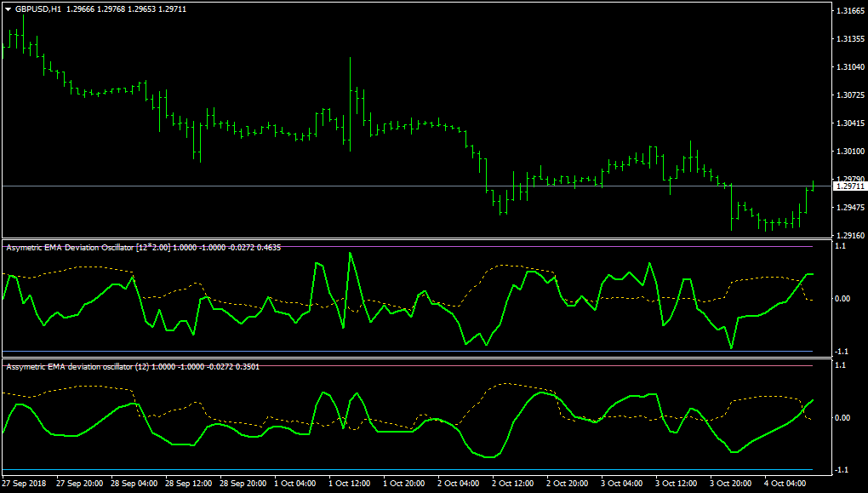Click the 2 Oct 12:00 time label
Image resolution: width=868 pixels, height=493 pixels.
click(512, 484)
